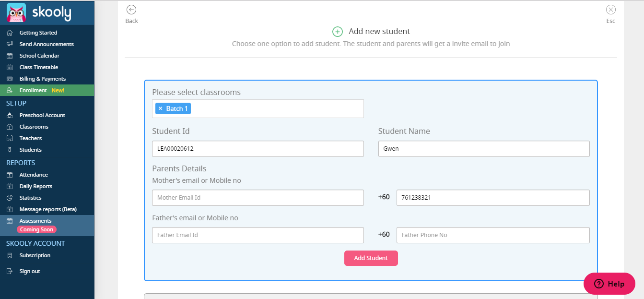Click the Daily Reports icon

[10, 186]
